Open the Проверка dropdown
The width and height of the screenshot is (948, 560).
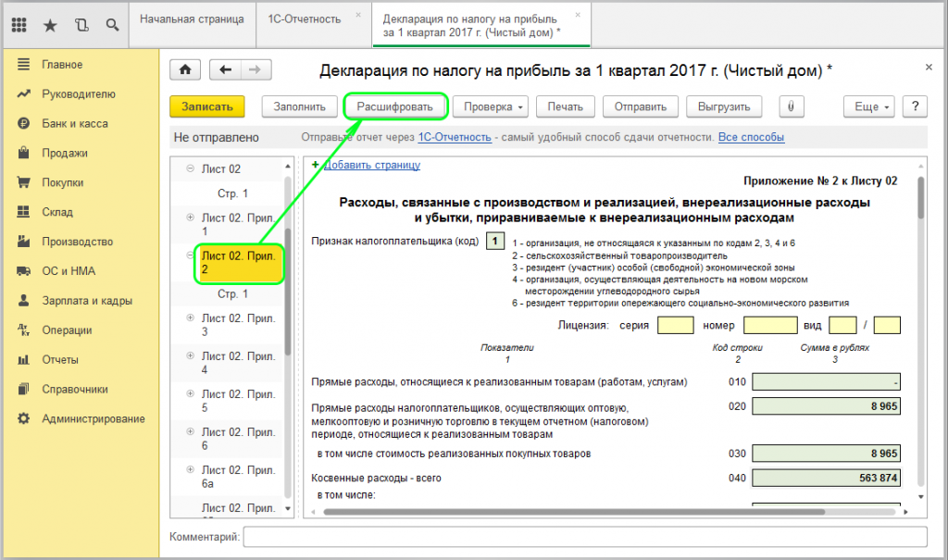coord(490,106)
